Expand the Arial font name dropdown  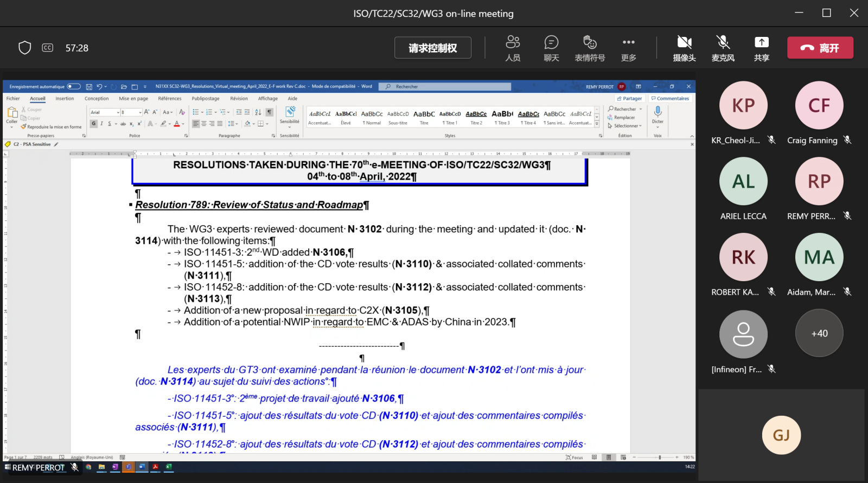tap(118, 112)
